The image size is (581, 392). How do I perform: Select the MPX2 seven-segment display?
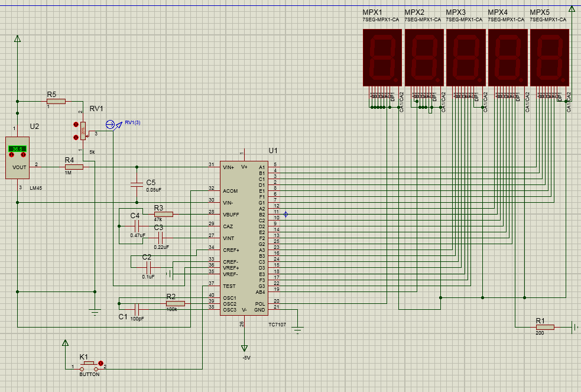(x=424, y=58)
